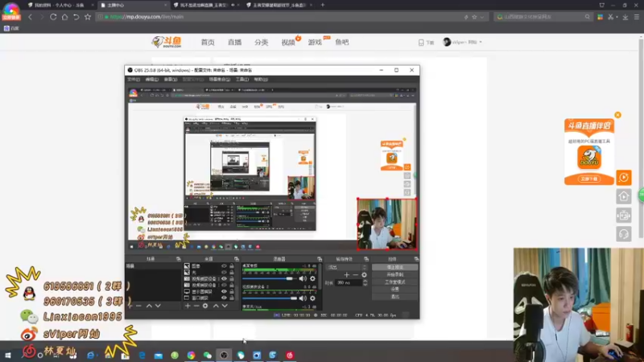The width and height of the screenshot is (644, 362).
Task: Click the 下载 download link in Douyu header
Action: tap(427, 43)
